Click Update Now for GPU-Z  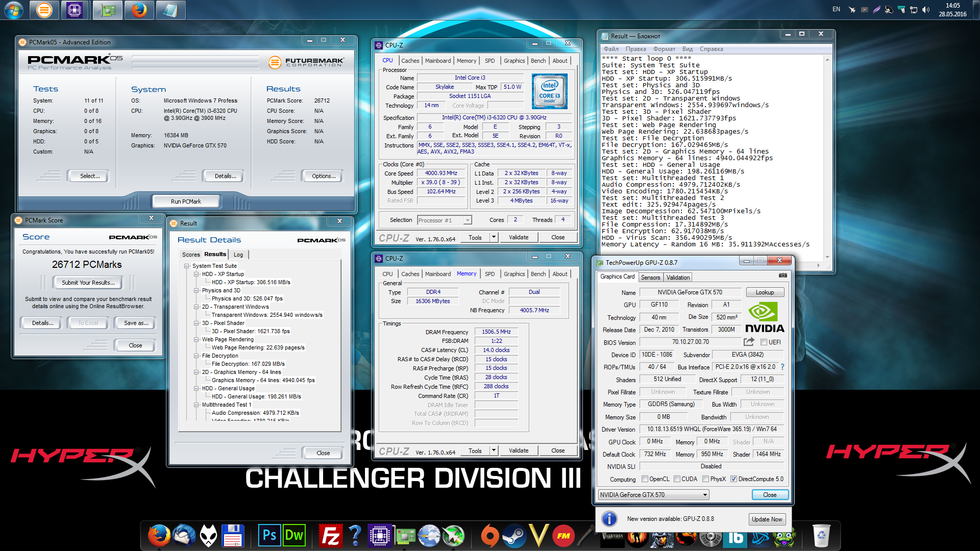pyautogui.click(x=767, y=519)
